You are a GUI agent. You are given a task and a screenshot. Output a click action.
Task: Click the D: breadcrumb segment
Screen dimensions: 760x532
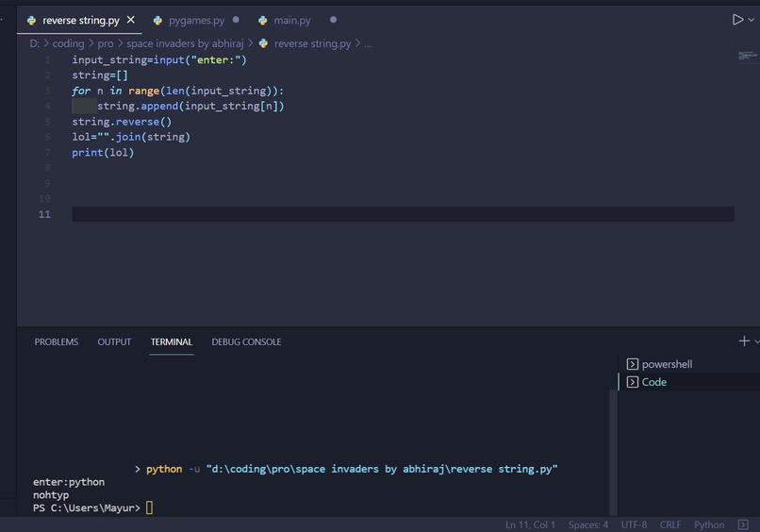click(x=34, y=43)
